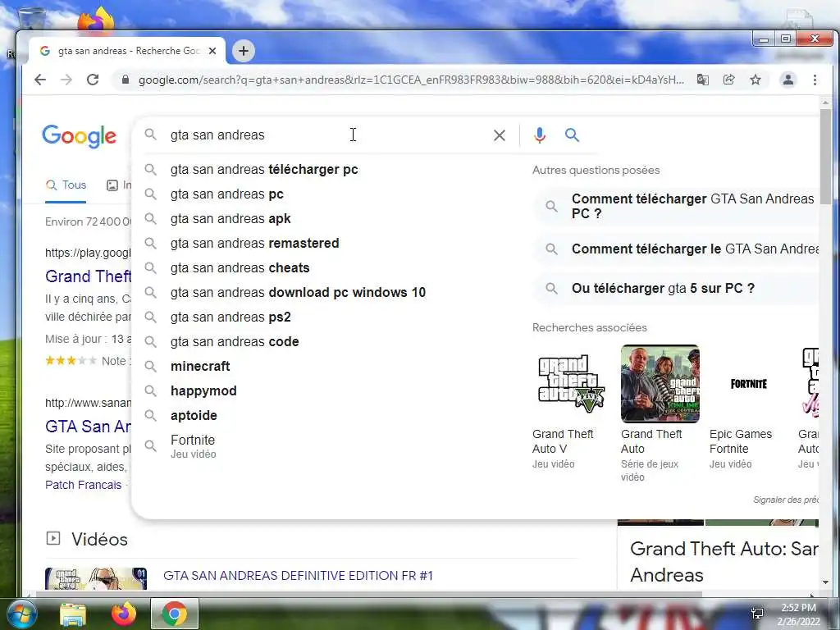
Task: Click the address bar URL
Action: pos(411,80)
